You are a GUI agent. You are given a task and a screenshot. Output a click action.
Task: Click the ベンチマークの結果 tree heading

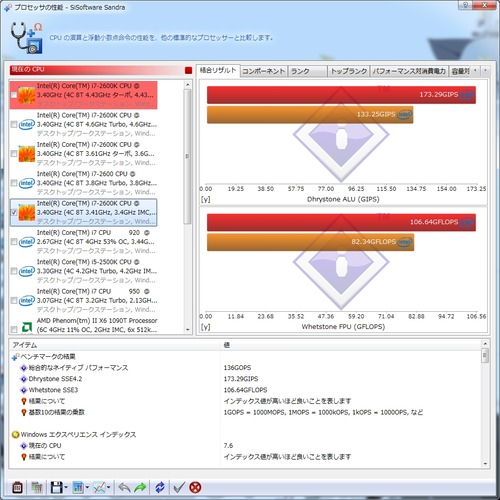(x=48, y=357)
